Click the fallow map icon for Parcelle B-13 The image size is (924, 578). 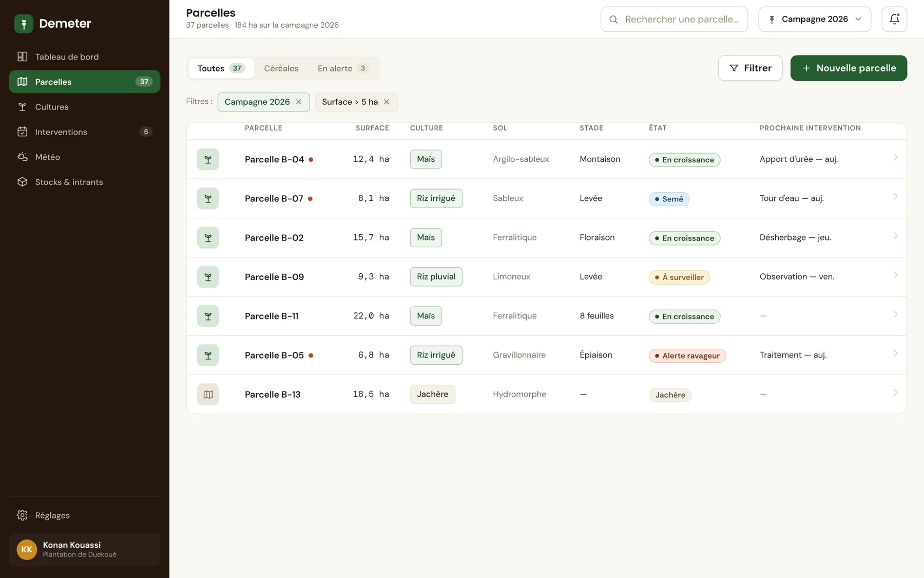(x=208, y=395)
